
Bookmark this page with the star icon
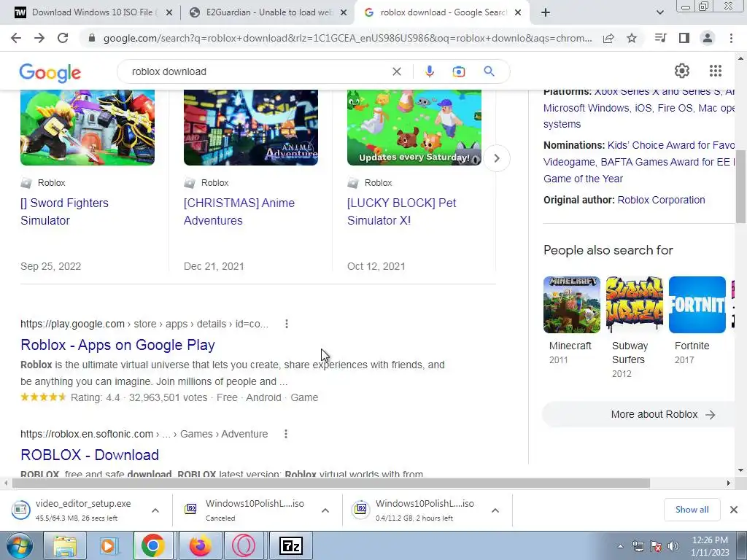pyautogui.click(x=632, y=38)
